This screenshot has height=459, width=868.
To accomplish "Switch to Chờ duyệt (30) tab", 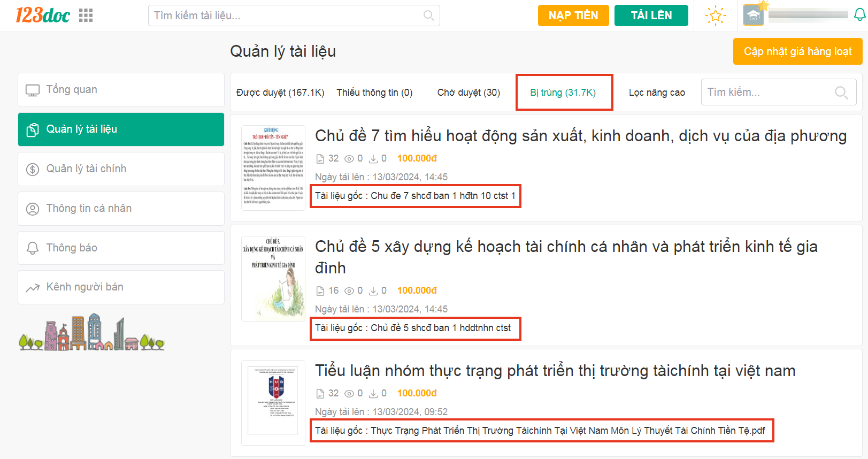I will pyautogui.click(x=468, y=93).
